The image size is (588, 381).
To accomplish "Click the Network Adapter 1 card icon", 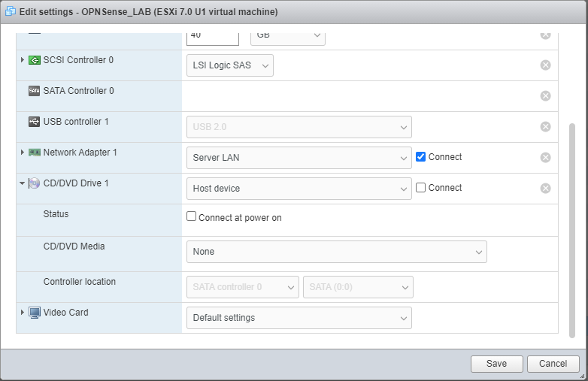I will pyautogui.click(x=34, y=153).
